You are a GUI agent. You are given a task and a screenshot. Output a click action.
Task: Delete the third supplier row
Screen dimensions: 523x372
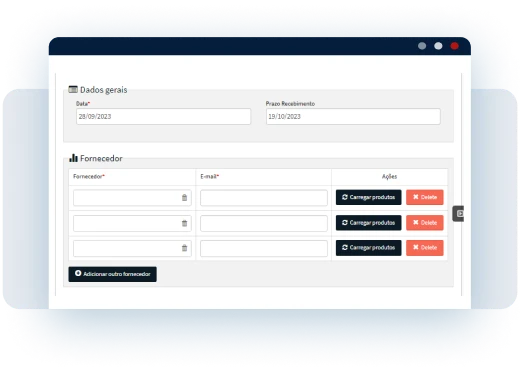point(425,248)
